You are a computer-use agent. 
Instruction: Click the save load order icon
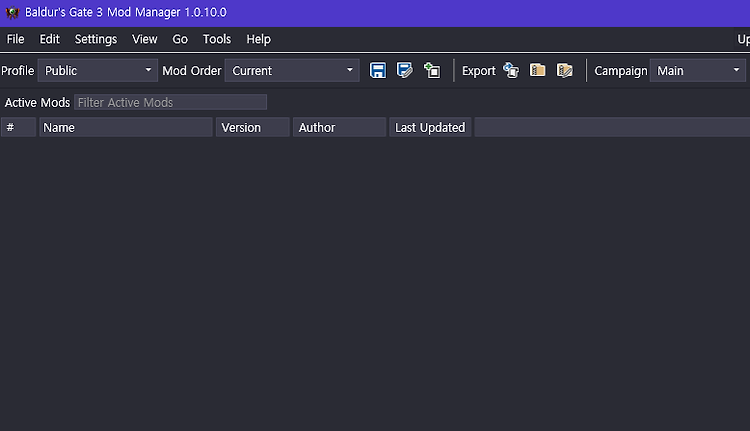pos(378,71)
